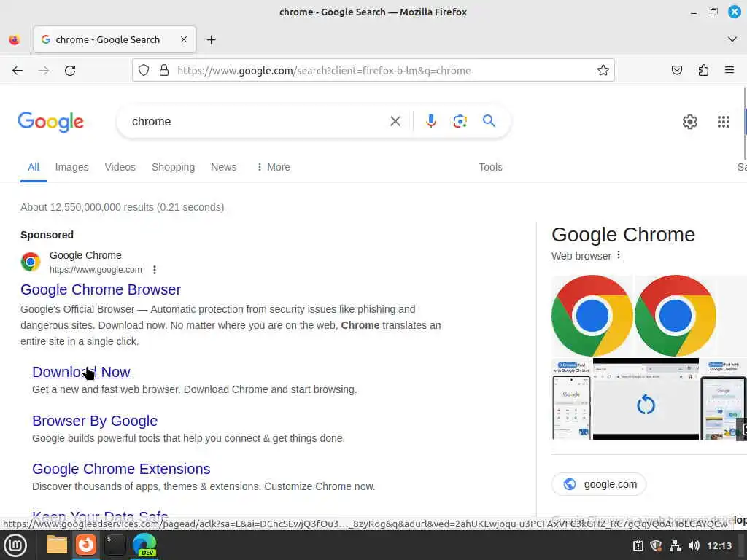Switch to Shopping results tab
Viewport: 747px width, 560px height.
(173, 167)
